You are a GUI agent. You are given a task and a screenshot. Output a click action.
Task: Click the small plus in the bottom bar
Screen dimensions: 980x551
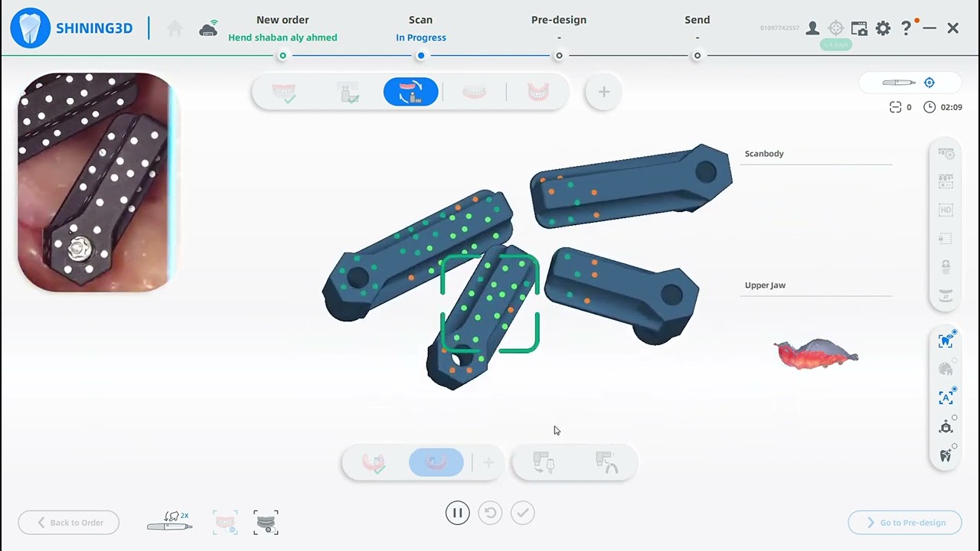pos(488,462)
